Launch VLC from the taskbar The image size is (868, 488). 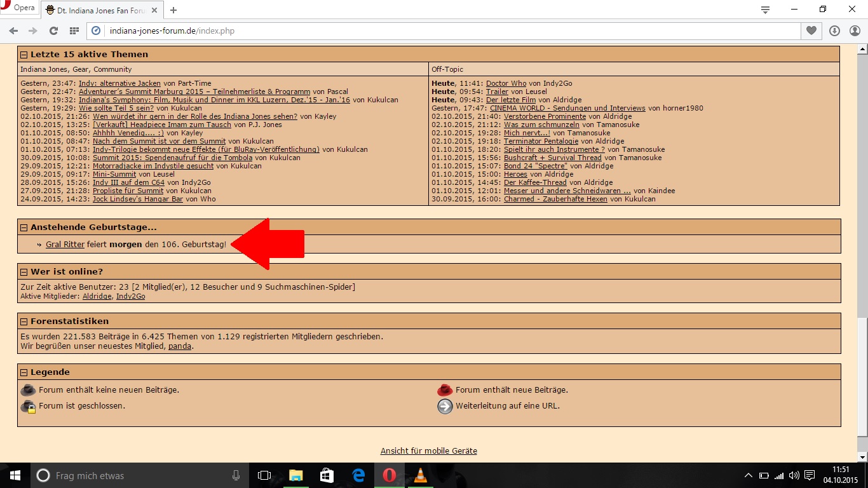click(420, 475)
